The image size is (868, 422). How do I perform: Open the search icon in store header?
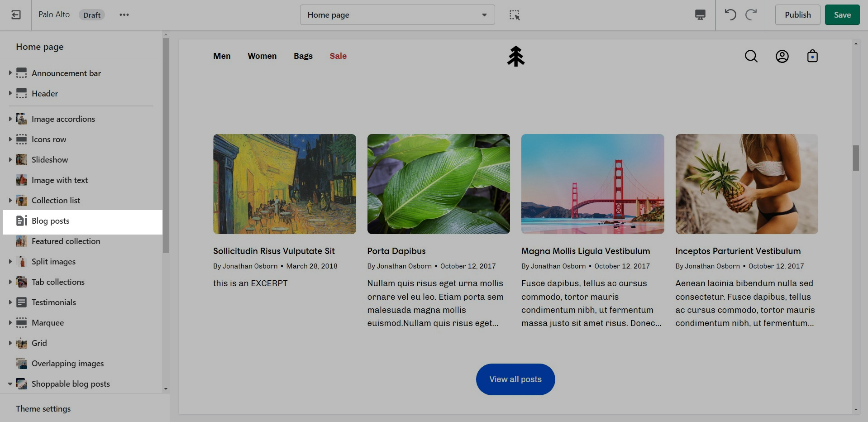(x=751, y=56)
